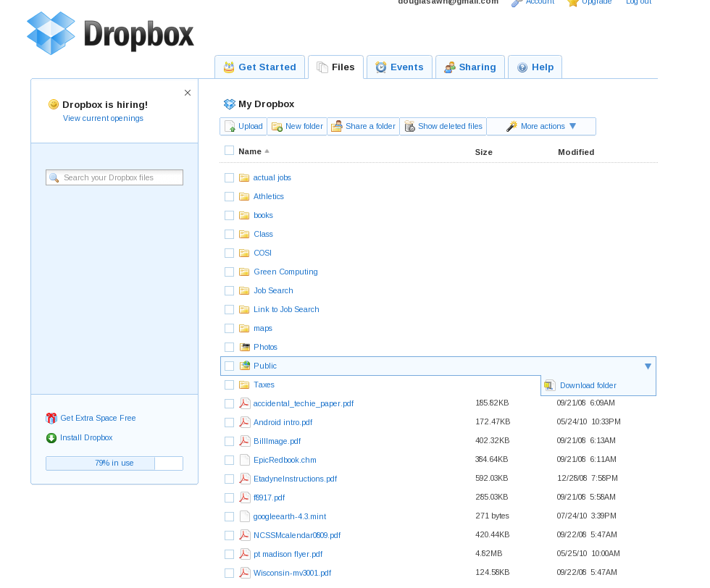Click the 07/24/10 3:39PM modified date

(x=586, y=516)
